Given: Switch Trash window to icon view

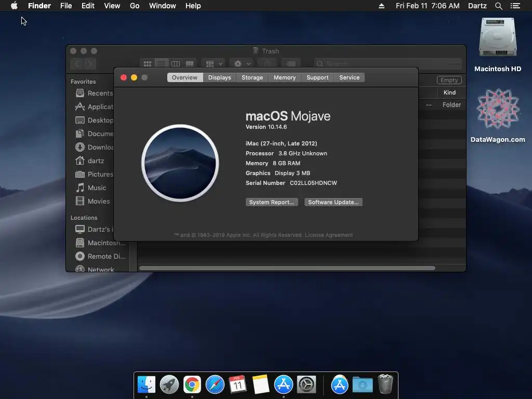Looking at the screenshot, I should click(147, 63).
